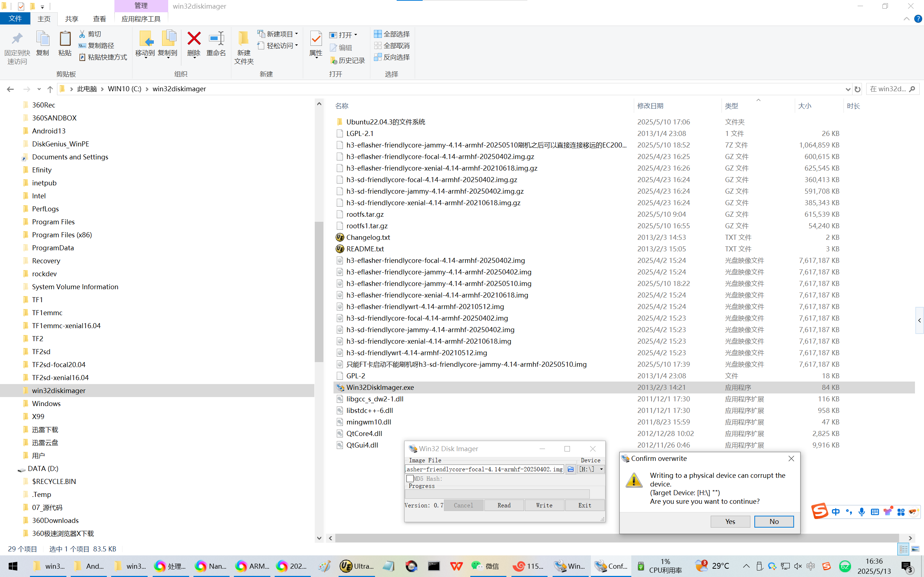This screenshot has width=924, height=577.
Task: Enable the MD5 Hash checkbox
Action: point(410,478)
